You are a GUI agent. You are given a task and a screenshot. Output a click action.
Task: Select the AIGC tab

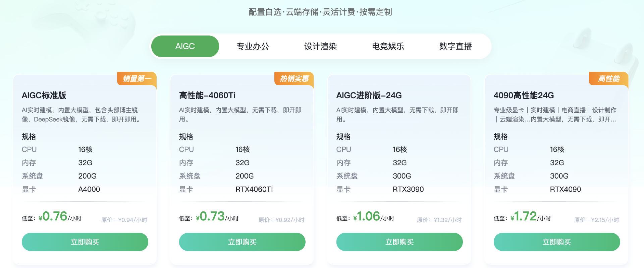(185, 46)
